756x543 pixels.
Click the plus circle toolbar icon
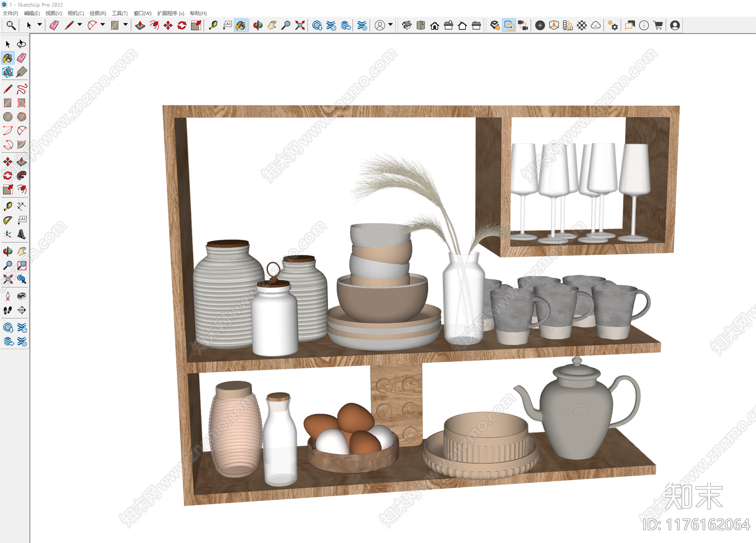(x=540, y=25)
